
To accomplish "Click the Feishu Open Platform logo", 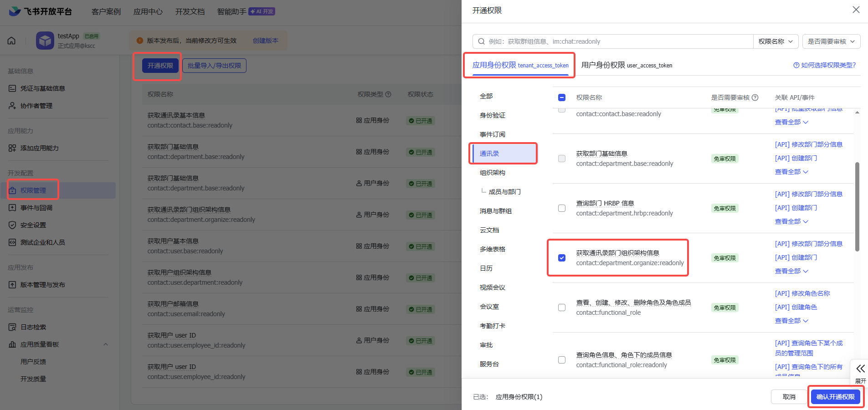I will click(40, 11).
